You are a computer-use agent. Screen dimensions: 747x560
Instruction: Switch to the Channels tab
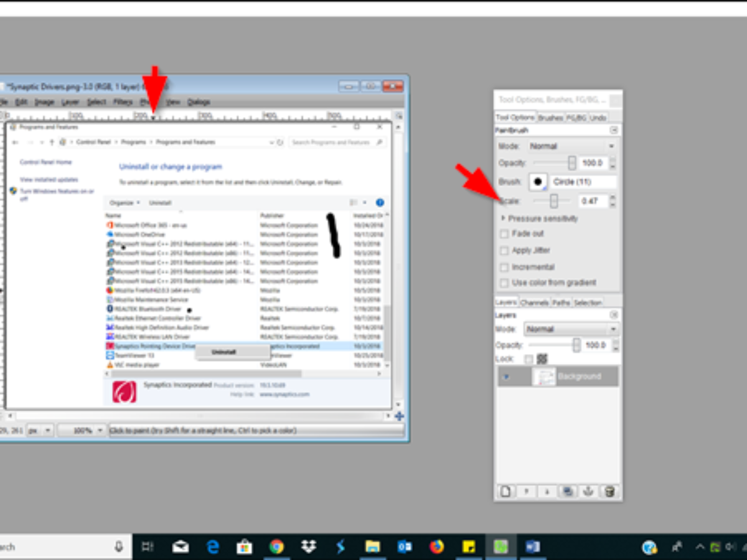[534, 302]
